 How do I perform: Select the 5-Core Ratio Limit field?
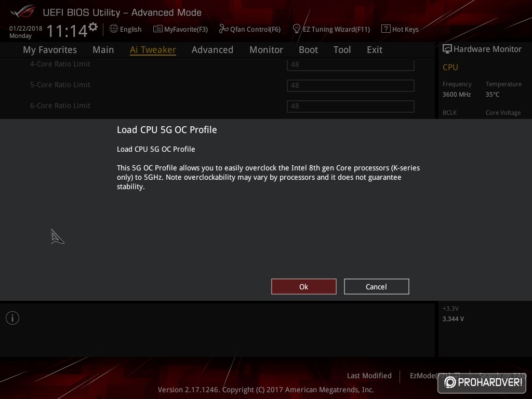[x=351, y=86]
